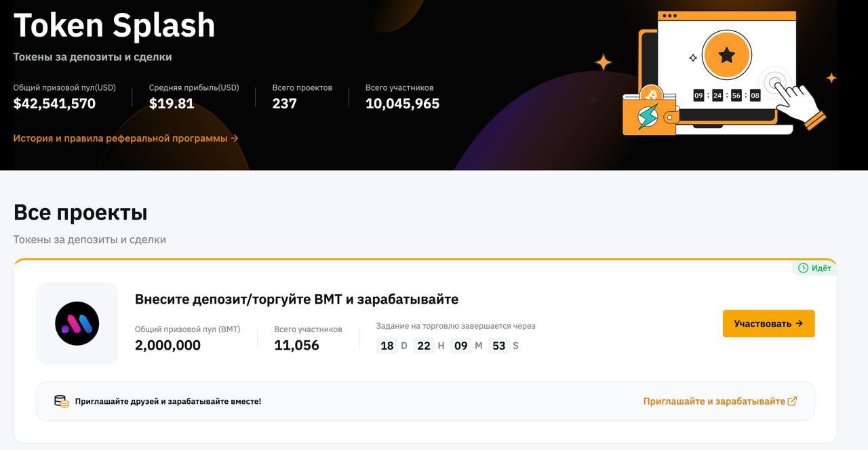
Task: Click the small orange sparkle right of illustration
Action: tap(831, 78)
